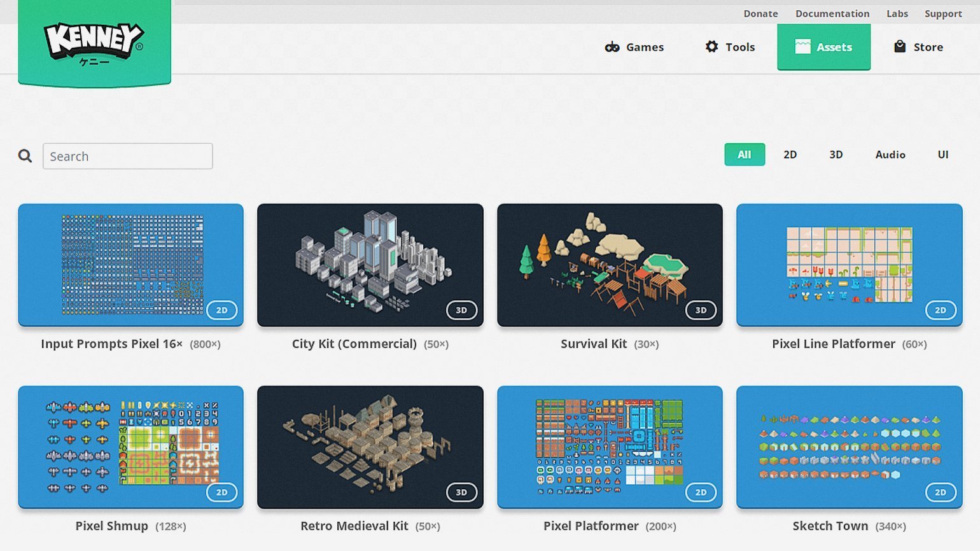Image resolution: width=980 pixels, height=551 pixels.
Task: Click the '(340×)' asset count
Action: click(x=891, y=526)
